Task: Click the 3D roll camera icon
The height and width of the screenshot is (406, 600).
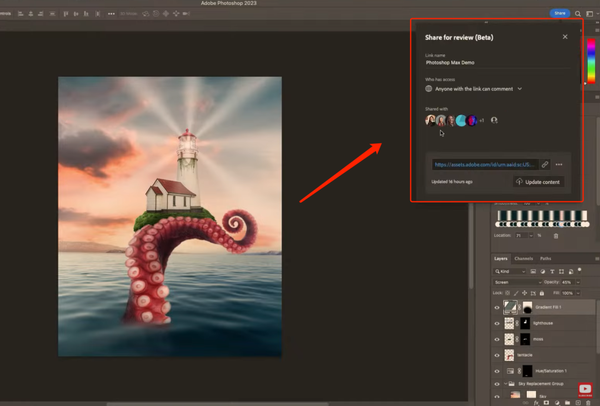Action: pyautogui.click(x=156, y=14)
